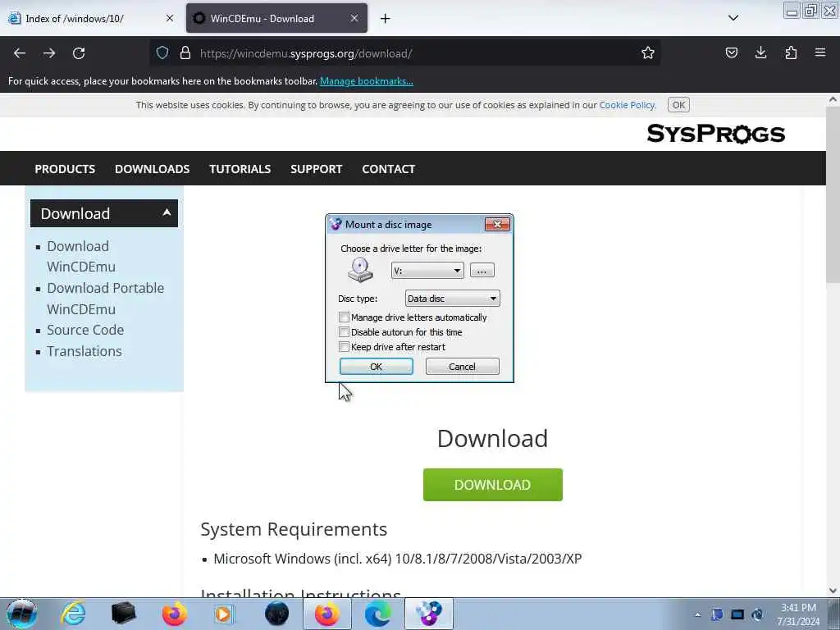
Task: Click the green DOWNLOAD button
Action: (492, 485)
